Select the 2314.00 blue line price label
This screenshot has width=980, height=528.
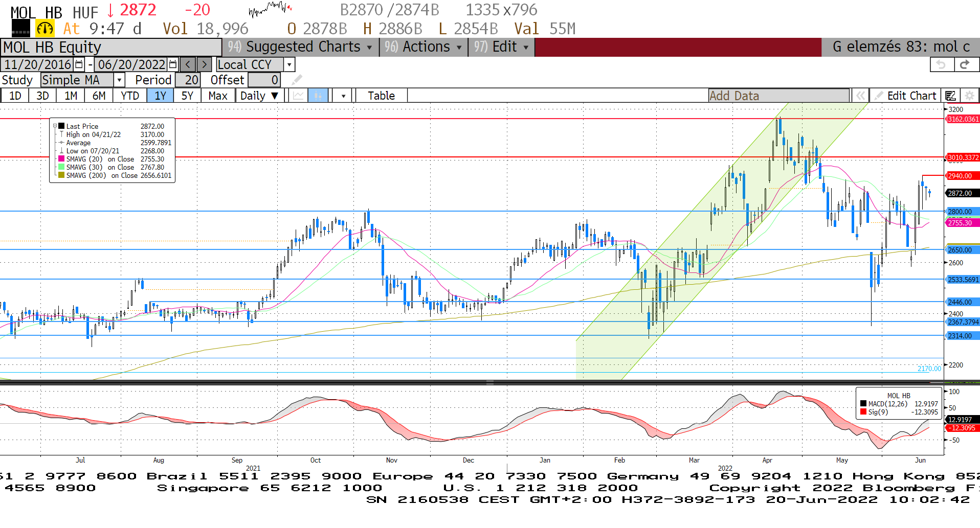point(963,336)
